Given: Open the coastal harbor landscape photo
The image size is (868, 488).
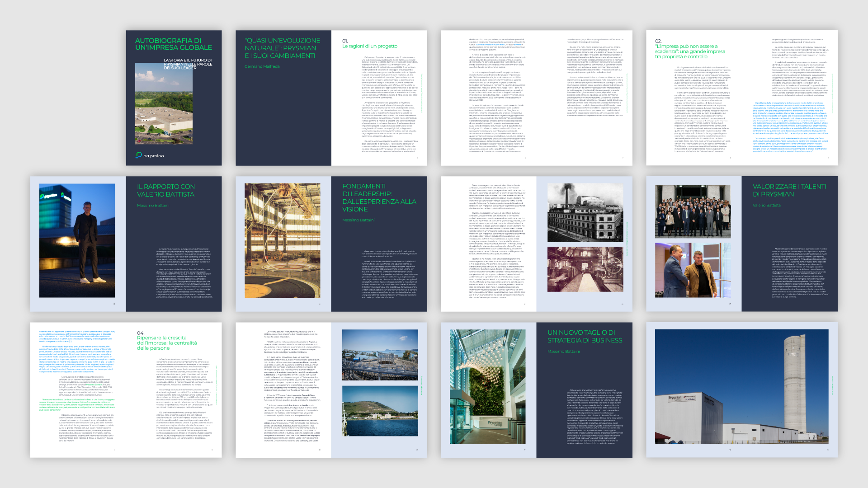Looking at the screenshot, I should pyautogui.click(x=380, y=411).
